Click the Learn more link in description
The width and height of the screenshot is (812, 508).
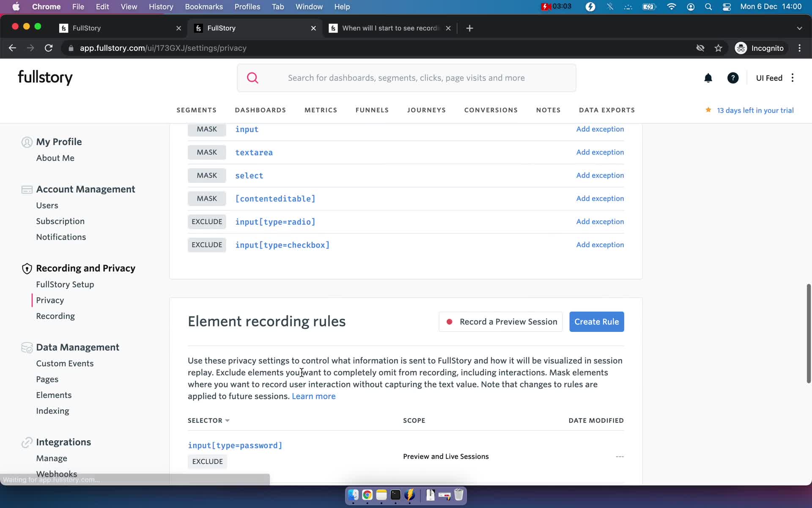[x=314, y=396]
